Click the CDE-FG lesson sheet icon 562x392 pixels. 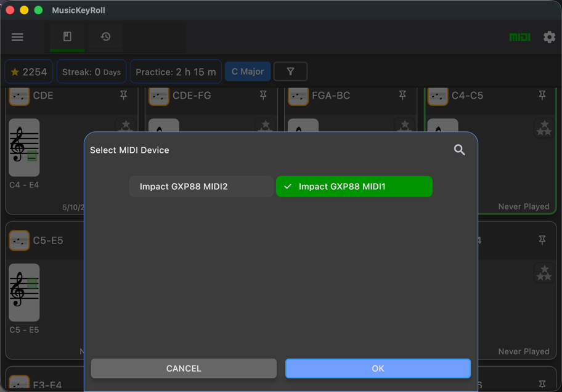[159, 96]
